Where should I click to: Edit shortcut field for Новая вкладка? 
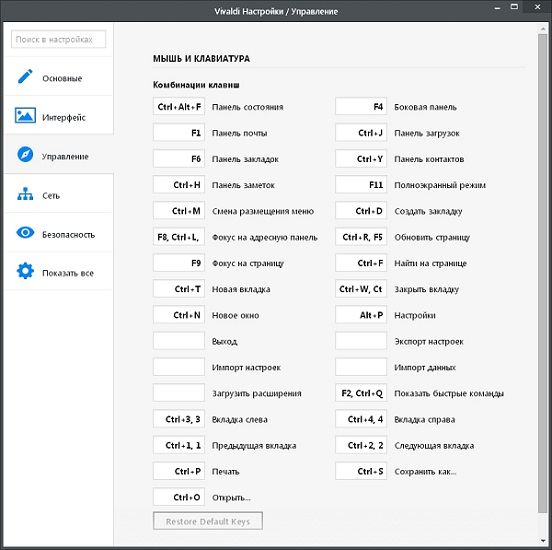click(x=179, y=289)
